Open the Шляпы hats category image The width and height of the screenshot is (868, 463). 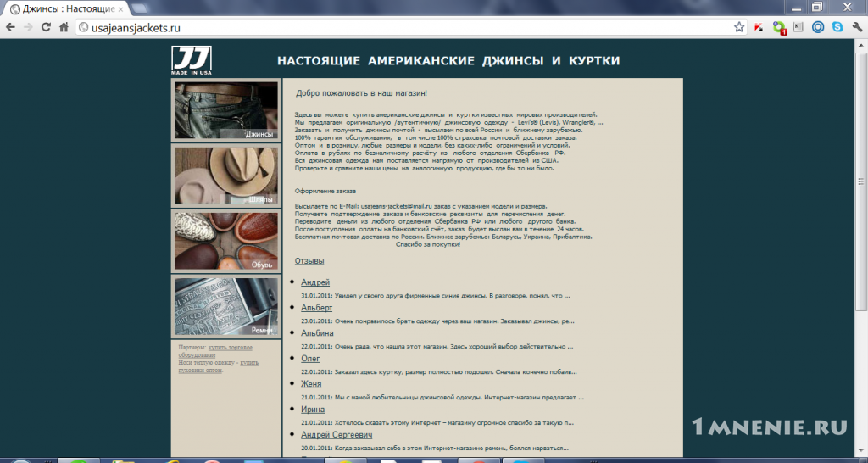click(x=226, y=176)
